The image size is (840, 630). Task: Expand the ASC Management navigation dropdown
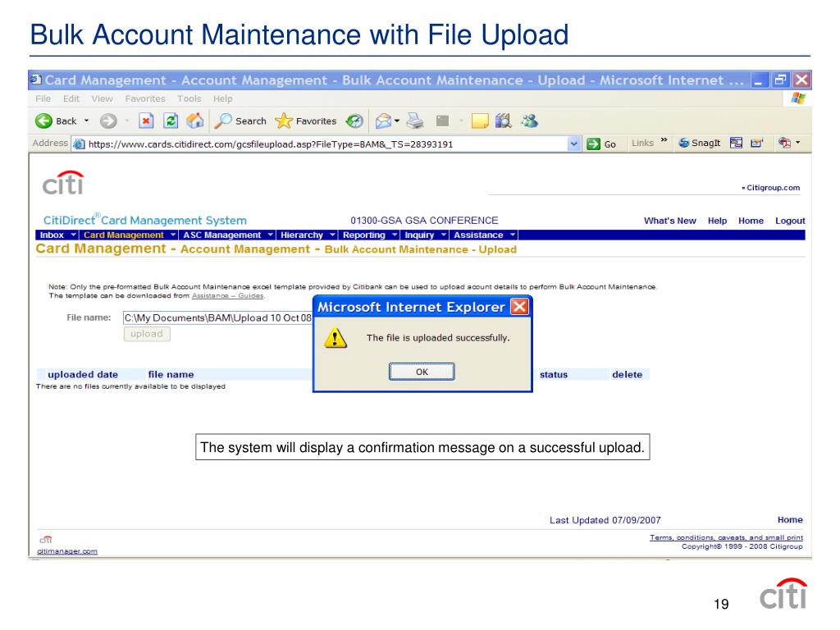click(270, 235)
